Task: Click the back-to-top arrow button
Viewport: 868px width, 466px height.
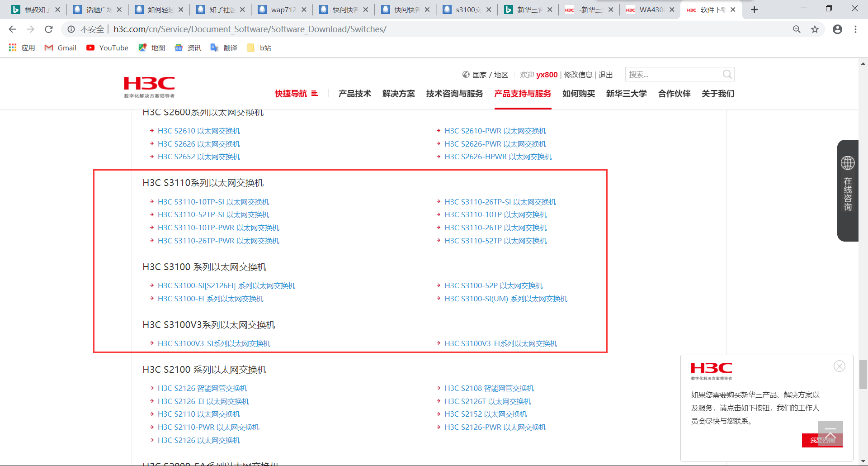Action: click(830, 433)
